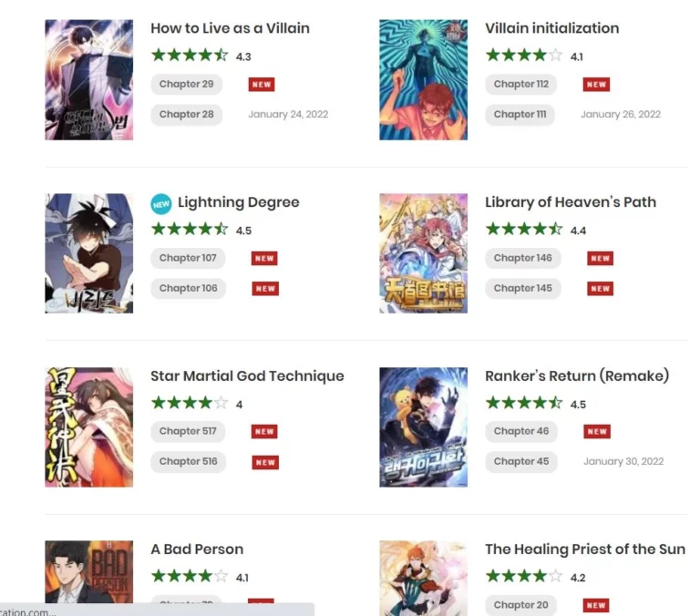Screen dimensions: 700x616
Task: Click red NEW tag beside Chapter 517
Action: [264, 432]
